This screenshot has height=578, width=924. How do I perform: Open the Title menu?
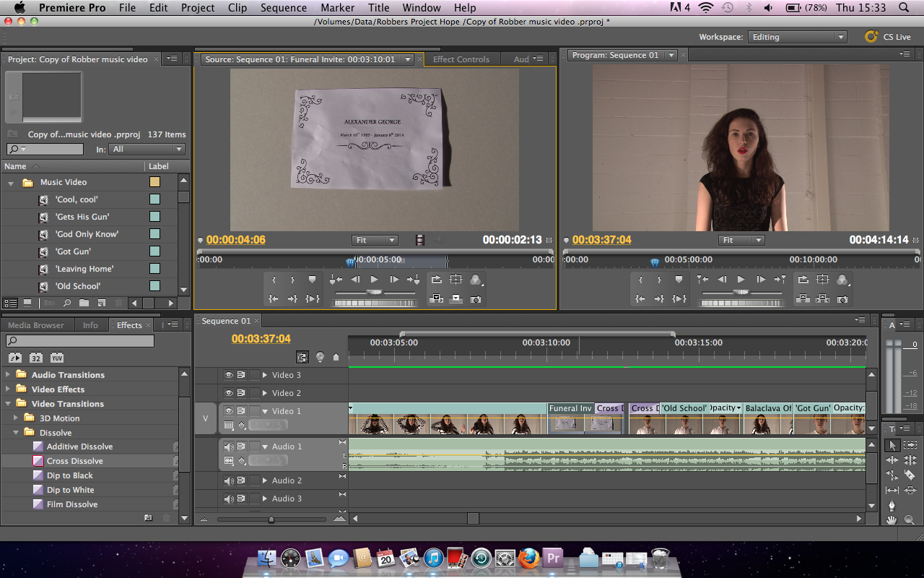coord(379,8)
